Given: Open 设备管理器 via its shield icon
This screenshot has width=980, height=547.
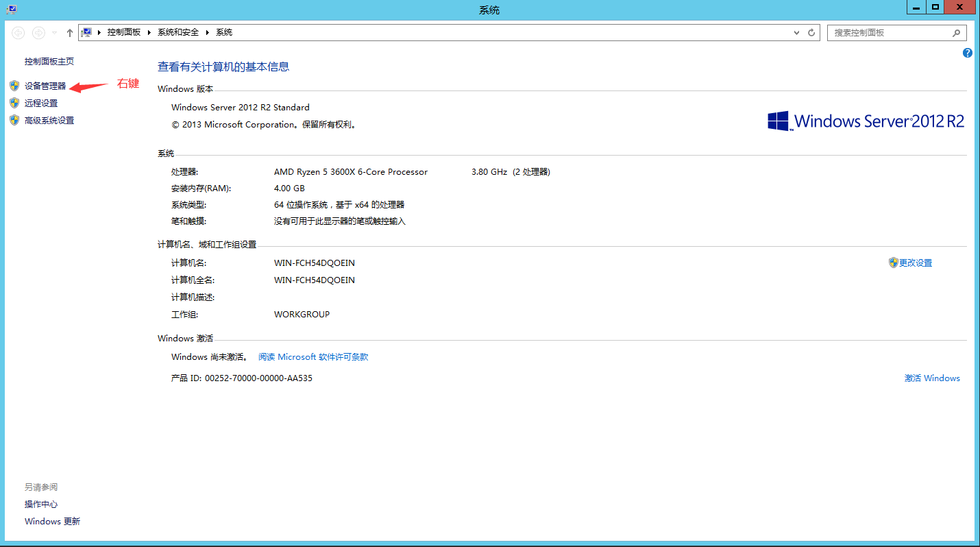Looking at the screenshot, I should pos(14,85).
